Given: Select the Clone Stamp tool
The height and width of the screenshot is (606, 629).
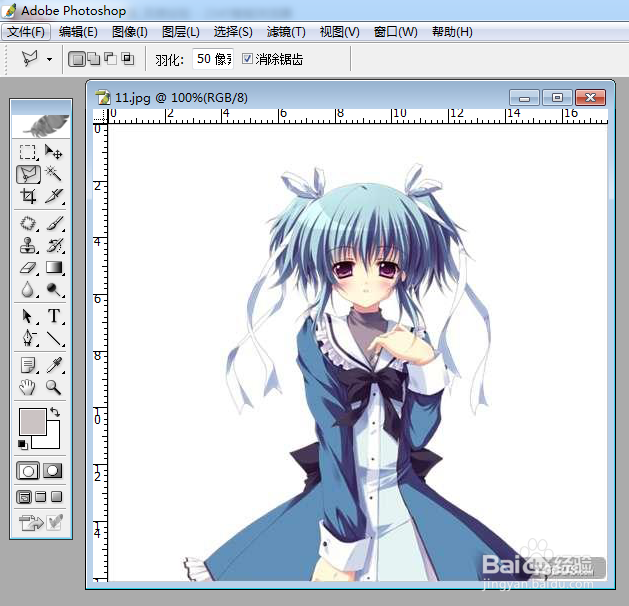Looking at the screenshot, I should pyautogui.click(x=28, y=245).
